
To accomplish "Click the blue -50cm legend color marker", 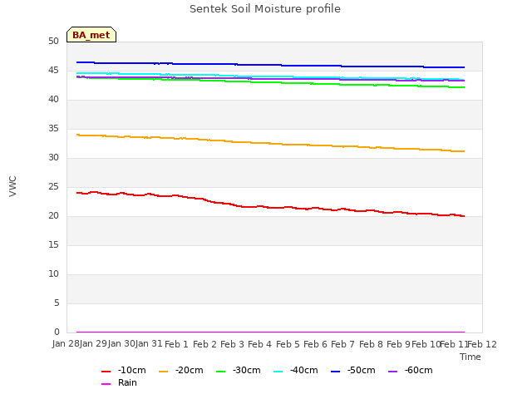I will click(335, 372).
